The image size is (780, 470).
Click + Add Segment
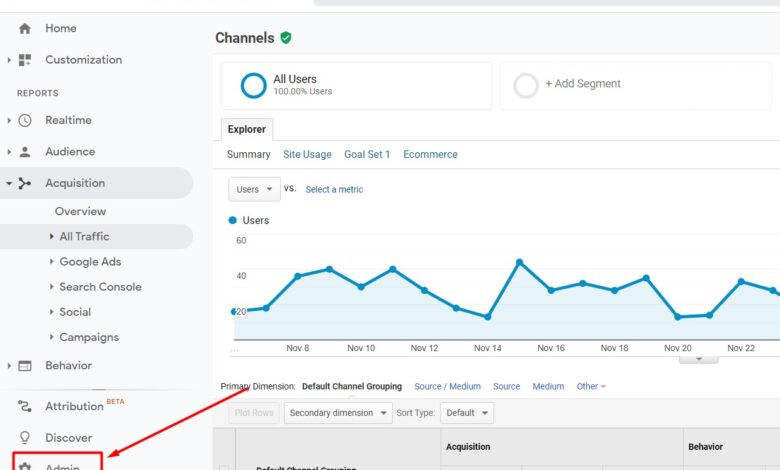click(x=583, y=84)
